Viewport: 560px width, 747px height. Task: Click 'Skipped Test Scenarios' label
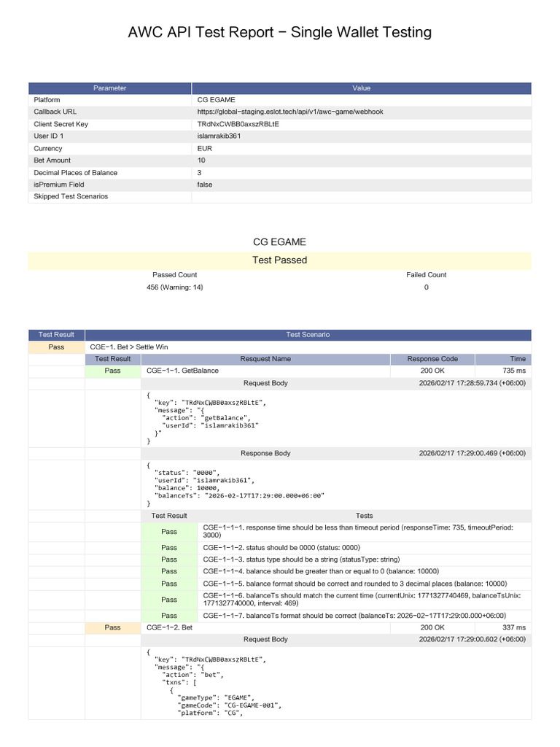71,197
